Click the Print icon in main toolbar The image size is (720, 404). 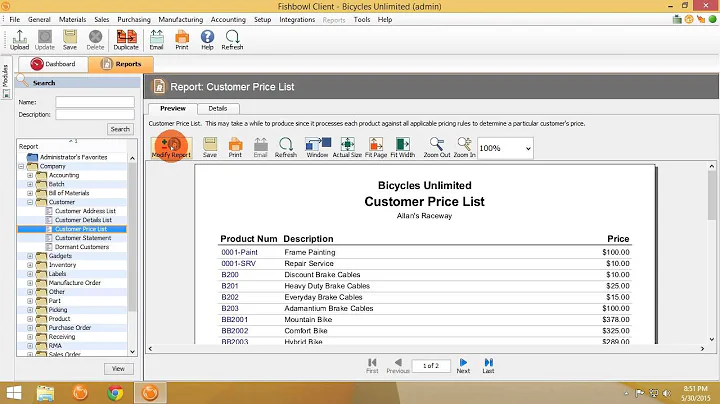[x=182, y=40]
